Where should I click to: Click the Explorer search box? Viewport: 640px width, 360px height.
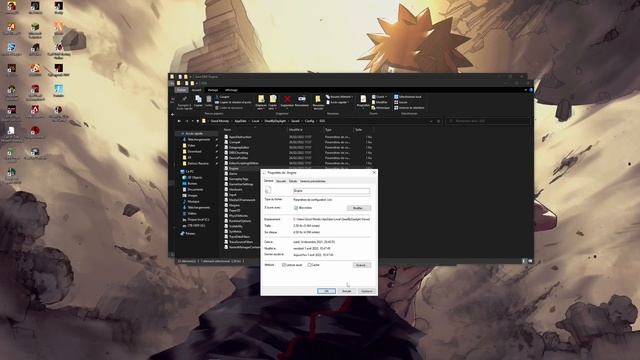coord(488,121)
